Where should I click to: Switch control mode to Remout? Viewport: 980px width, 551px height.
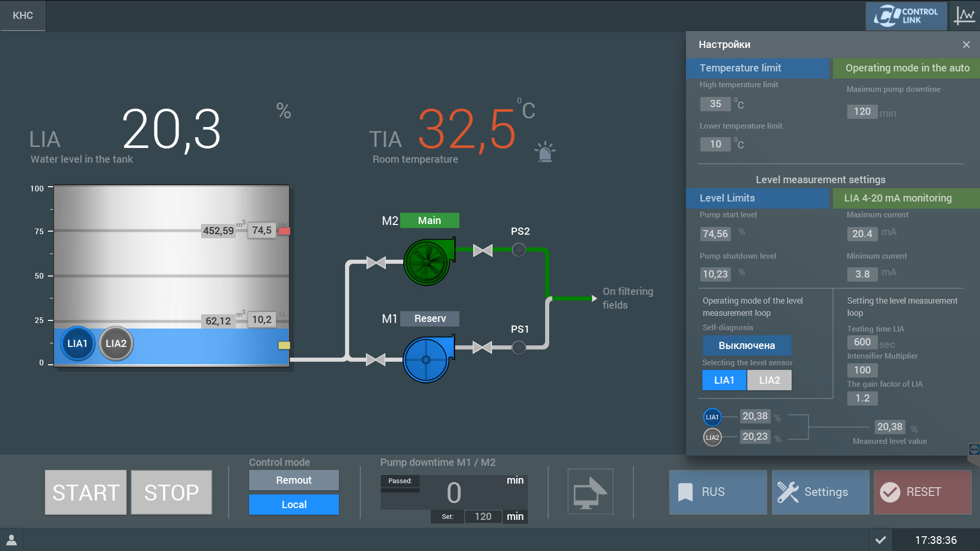[x=294, y=480]
